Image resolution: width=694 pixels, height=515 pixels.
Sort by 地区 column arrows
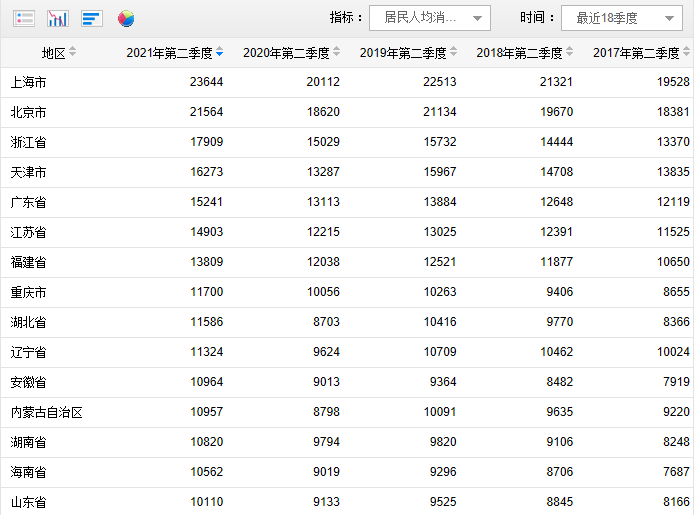pyautogui.click(x=73, y=52)
